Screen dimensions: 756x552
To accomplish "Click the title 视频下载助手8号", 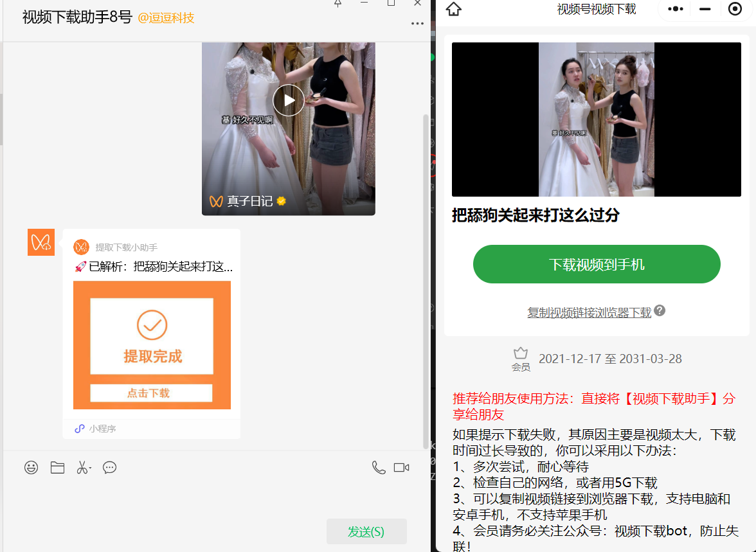I will pyautogui.click(x=77, y=17).
